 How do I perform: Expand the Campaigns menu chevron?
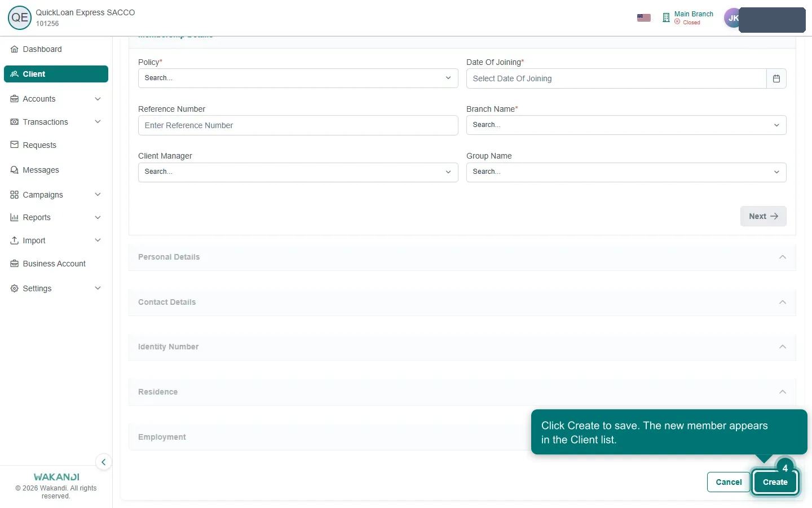tap(98, 195)
